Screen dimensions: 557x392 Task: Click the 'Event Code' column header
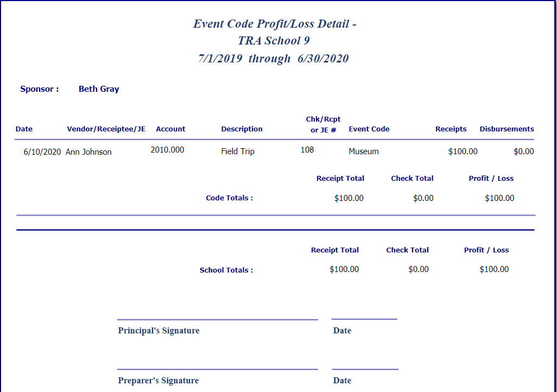click(369, 129)
